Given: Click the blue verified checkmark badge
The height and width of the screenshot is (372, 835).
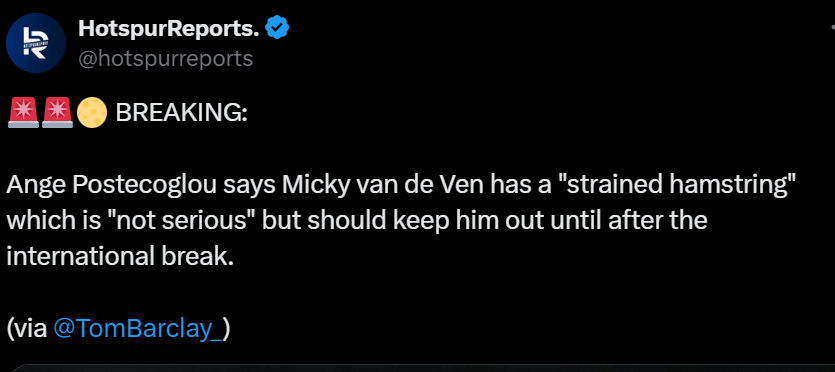Looking at the screenshot, I should (277, 28).
